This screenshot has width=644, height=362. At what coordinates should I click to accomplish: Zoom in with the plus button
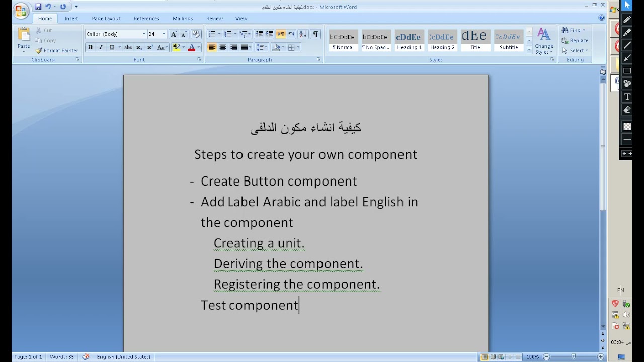(x=601, y=357)
